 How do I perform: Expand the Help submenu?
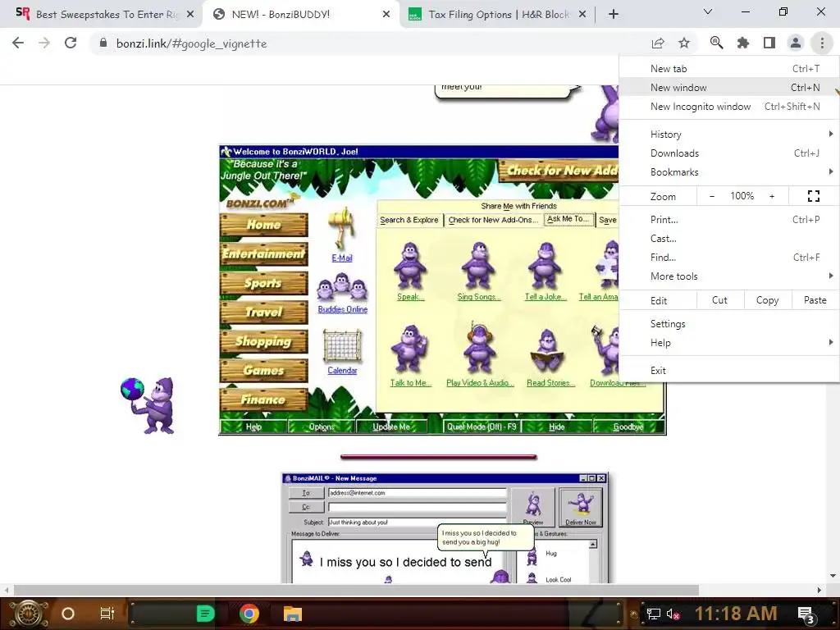point(729,342)
